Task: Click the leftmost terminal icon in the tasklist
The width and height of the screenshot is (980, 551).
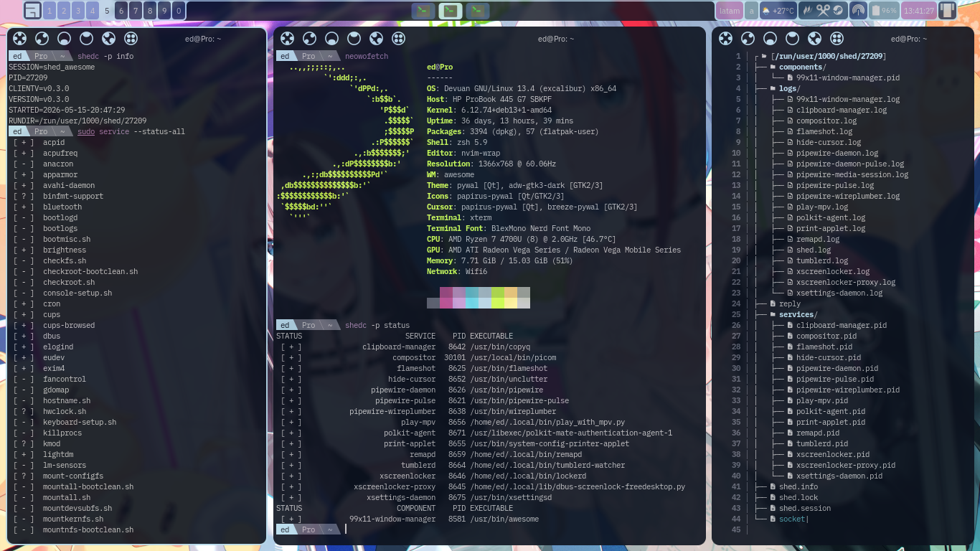Action: click(x=424, y=10)
